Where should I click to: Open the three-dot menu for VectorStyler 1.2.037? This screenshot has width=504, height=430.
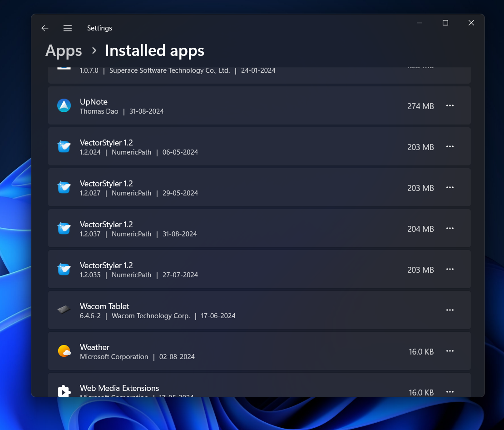[x=450, y=229]
